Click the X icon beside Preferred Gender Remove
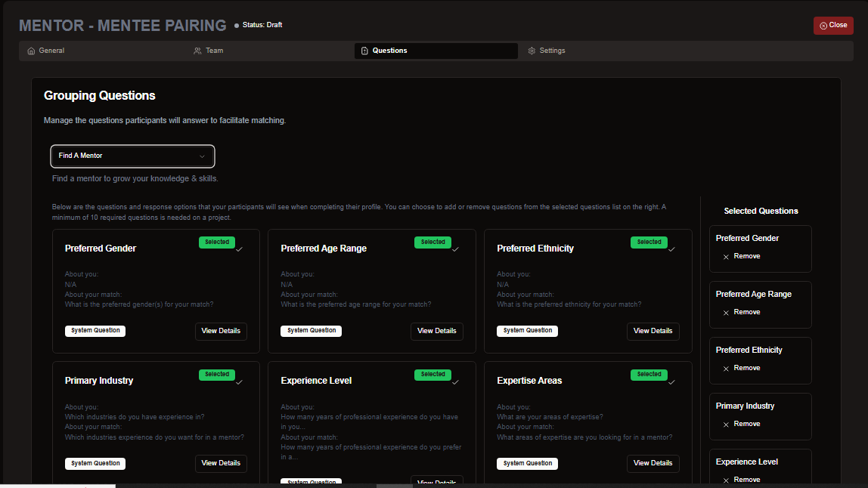The width and height of the screenshot is (868, 488). coord(726,257)
